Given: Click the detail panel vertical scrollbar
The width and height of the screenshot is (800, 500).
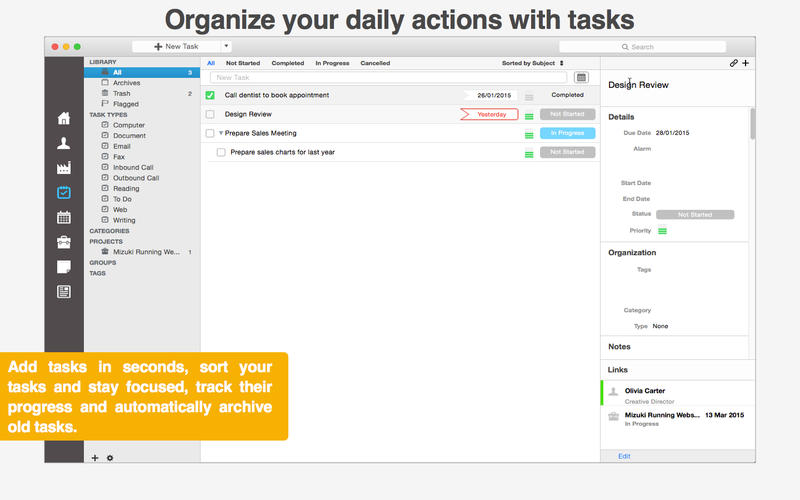Looking at the screenshot, I should 752,123.
